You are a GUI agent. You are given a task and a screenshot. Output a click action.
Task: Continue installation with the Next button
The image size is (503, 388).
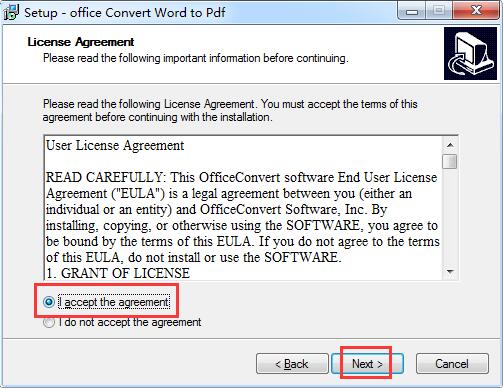click(x=367, y=364)
